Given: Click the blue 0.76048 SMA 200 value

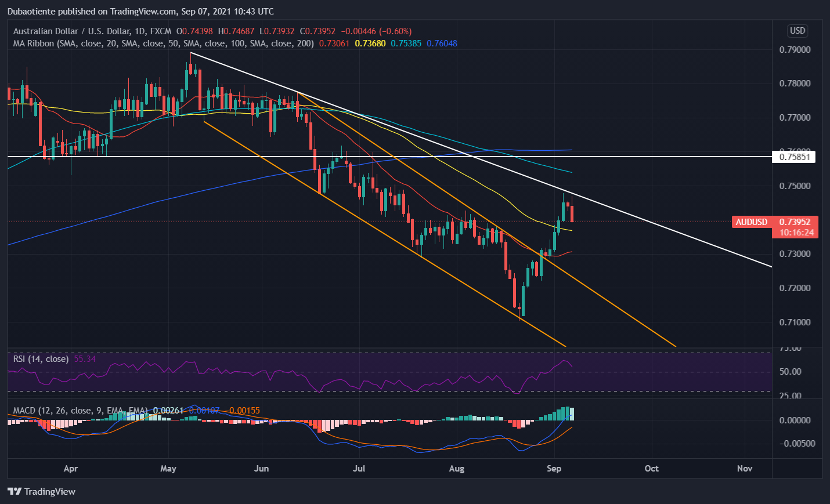Looking at the screenshot, I should pyautogui.click(x=442, y=43).
